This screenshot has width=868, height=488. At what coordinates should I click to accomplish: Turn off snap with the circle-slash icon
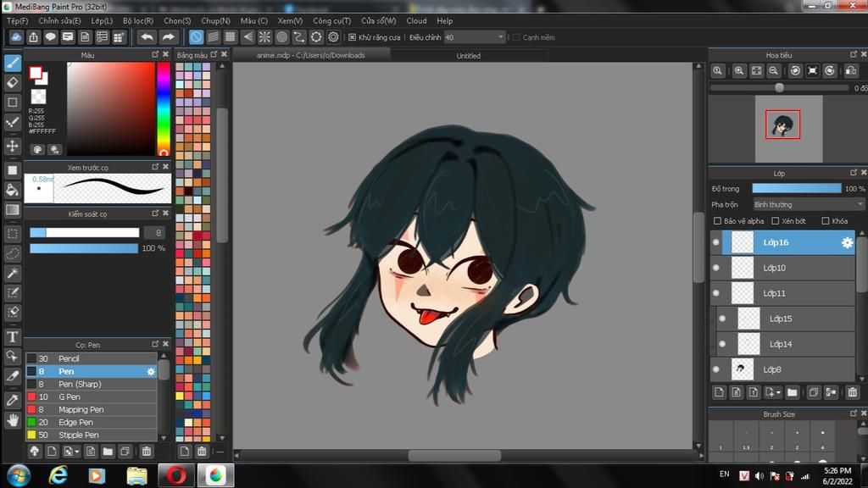(x=196, y=37)
